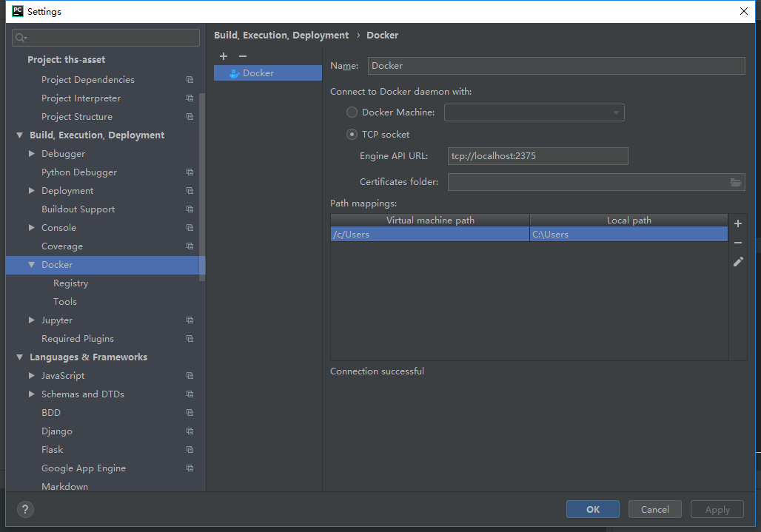Click the Engine API URL field
Image resolution: width=761 pixels, height=532 pixels.
(x=537, y=156)
